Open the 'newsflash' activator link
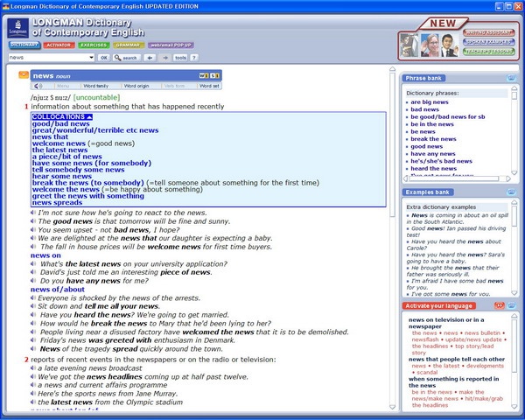The image size is (525, 420). (x=425, y=339)
